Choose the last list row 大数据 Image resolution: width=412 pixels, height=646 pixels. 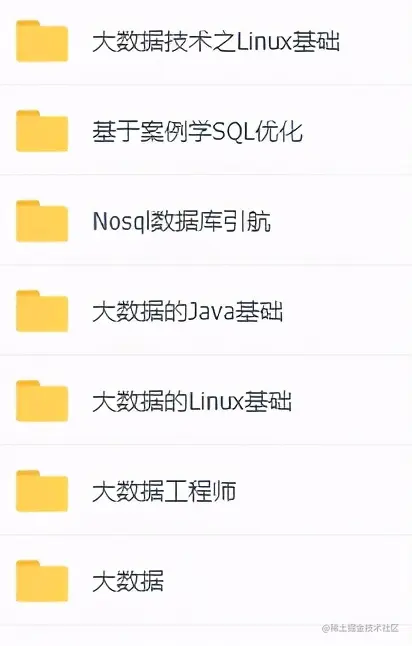(x=206, y=580)
